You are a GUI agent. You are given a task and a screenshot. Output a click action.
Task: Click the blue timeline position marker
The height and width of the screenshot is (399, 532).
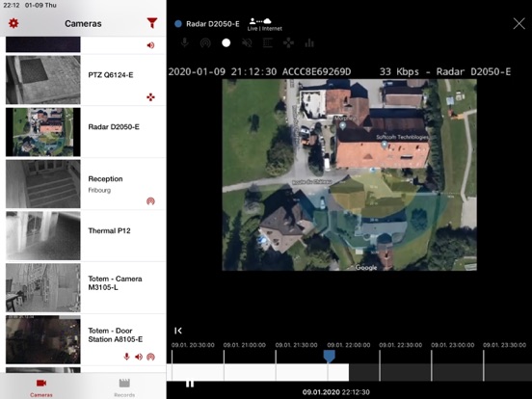pos(329,356)
